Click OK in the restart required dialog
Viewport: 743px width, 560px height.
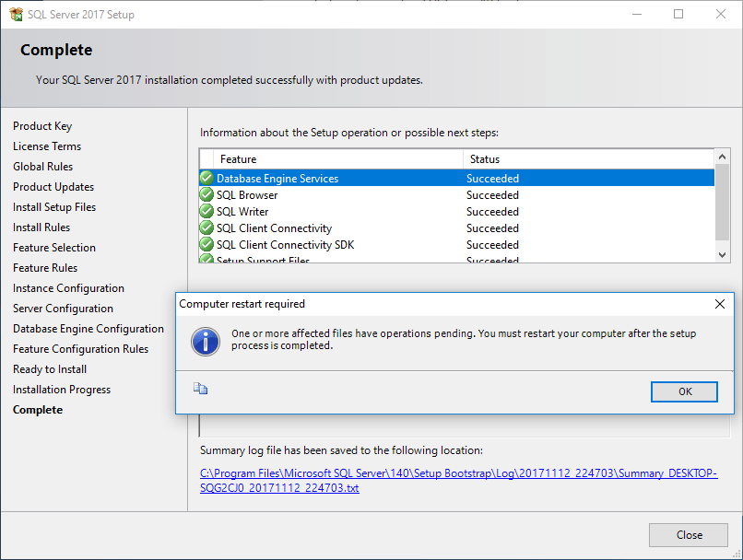[684, 391]
